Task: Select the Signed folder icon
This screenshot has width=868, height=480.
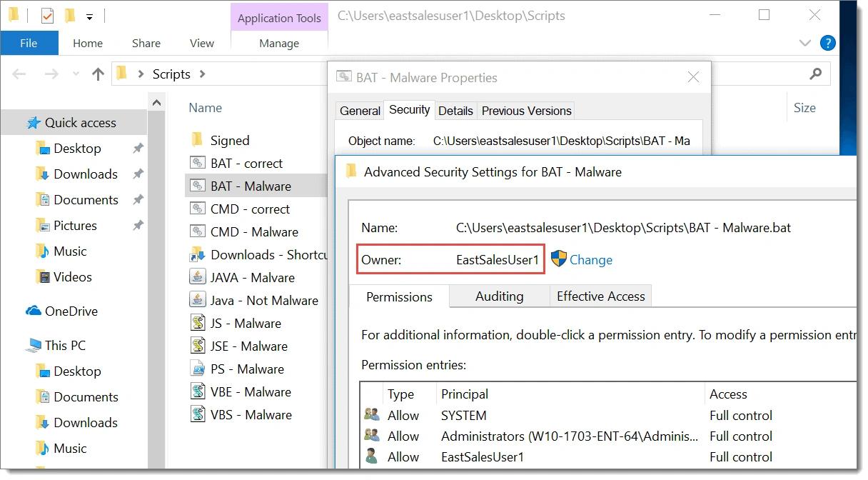Action: 198,139
